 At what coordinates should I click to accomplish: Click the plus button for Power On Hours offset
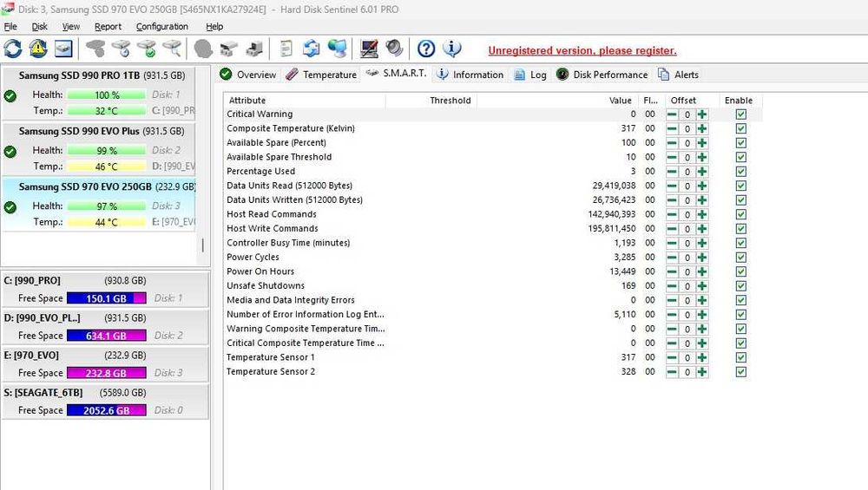(x=702, y=271)
